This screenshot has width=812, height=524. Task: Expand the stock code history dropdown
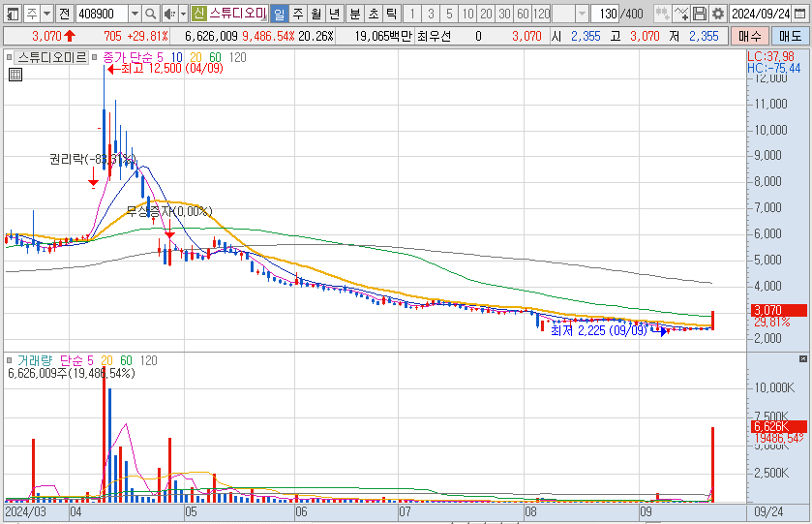(135, 14)
